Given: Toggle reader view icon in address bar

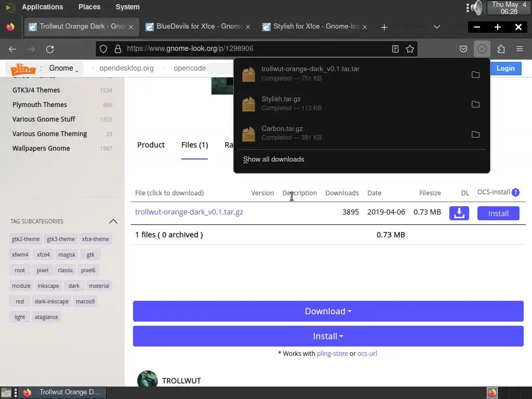Looking at the screenshot, I should tap(395, 49).
